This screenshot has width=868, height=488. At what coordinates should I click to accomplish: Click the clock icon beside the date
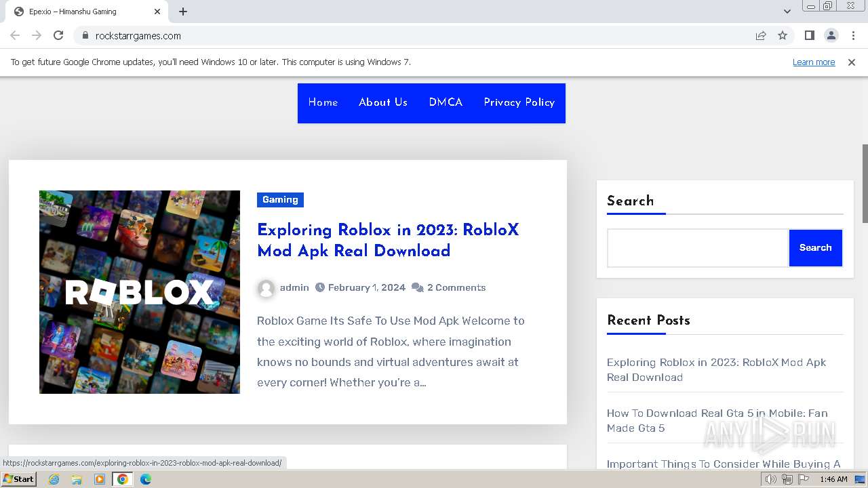321,287
